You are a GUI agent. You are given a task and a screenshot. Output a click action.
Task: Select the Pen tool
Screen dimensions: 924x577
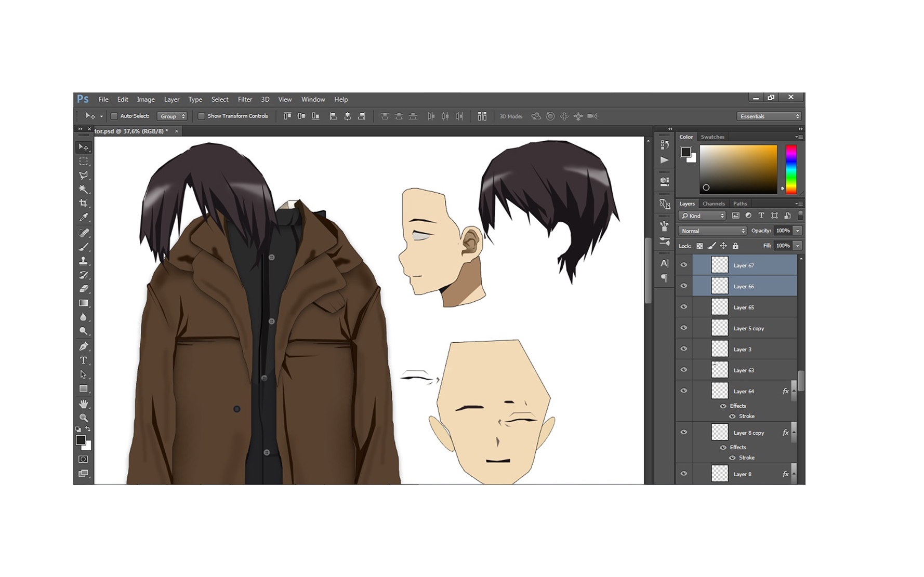84,346
